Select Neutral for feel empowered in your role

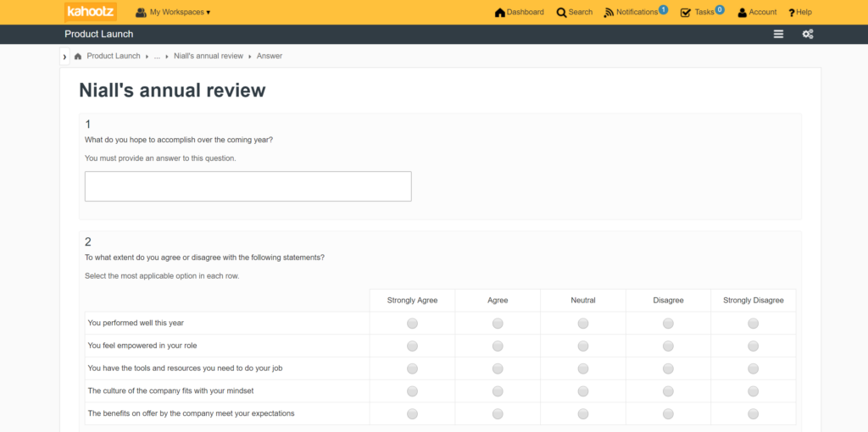583,346
